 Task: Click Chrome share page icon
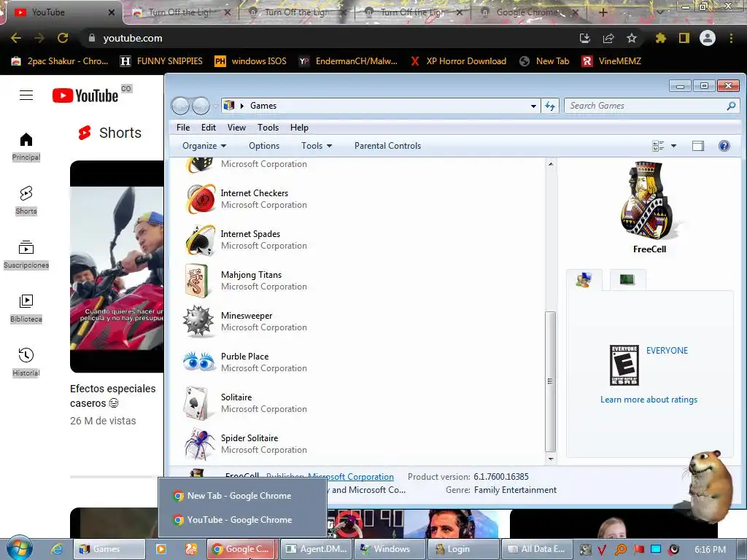(608, 38)
